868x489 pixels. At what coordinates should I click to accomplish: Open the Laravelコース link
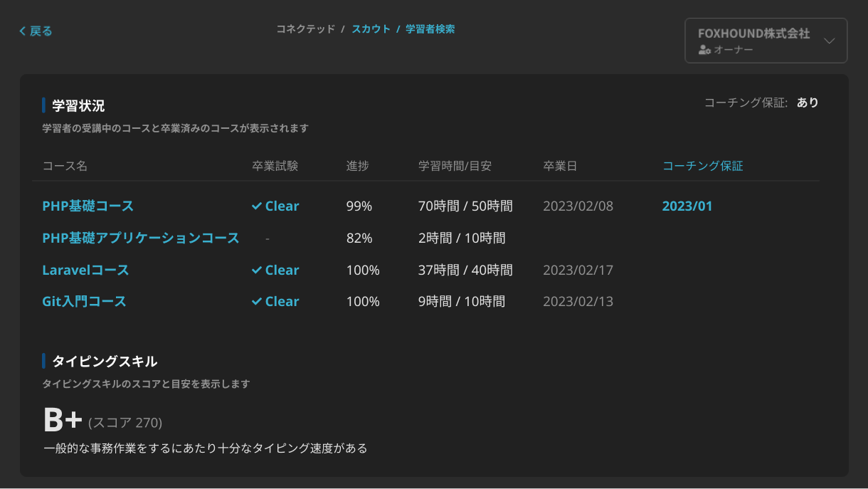pos(85,270)
